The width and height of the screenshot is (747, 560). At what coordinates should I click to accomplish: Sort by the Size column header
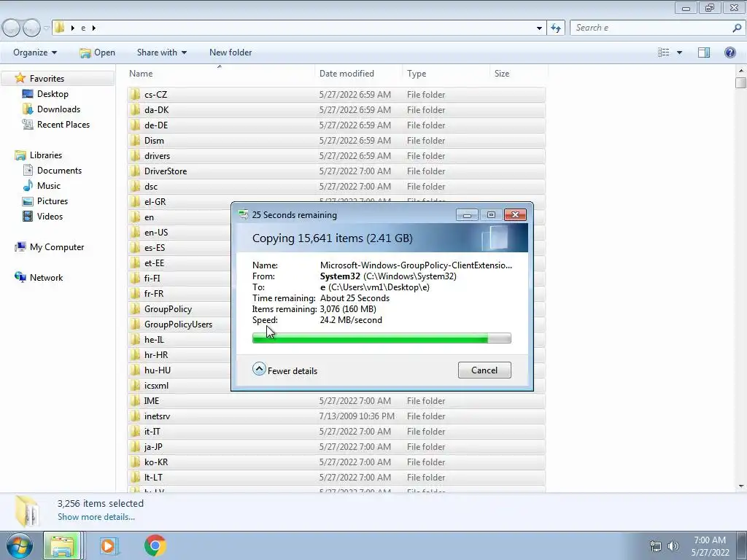point(502,74)
